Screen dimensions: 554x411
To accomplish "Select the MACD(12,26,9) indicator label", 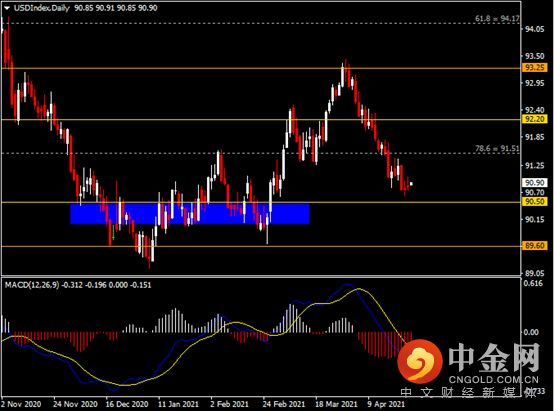I will pos(32,285).
